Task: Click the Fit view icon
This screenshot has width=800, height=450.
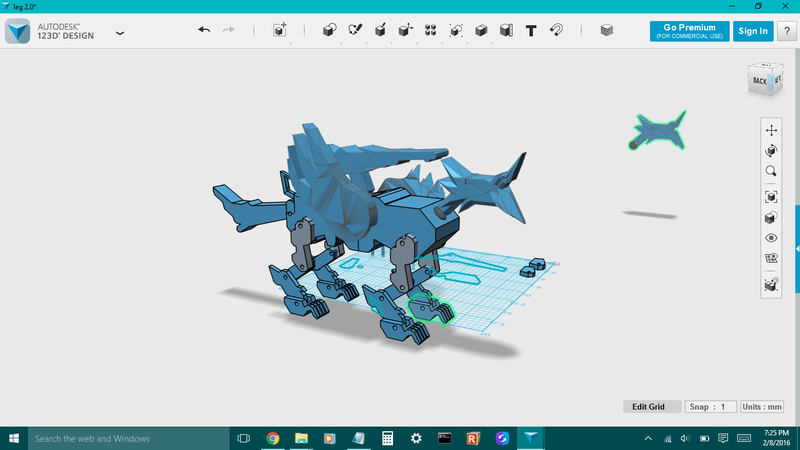Action: coord(771,197)
